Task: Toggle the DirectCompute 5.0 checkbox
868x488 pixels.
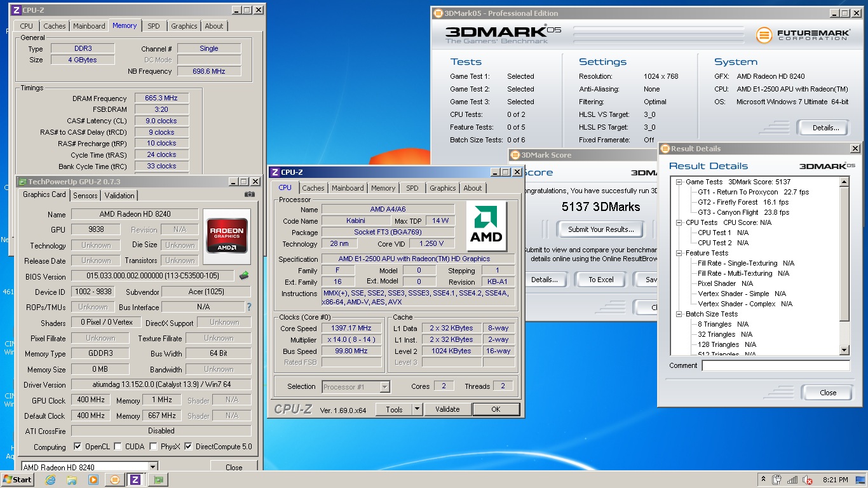Action: pyautogui.click(x=188, y=447)
